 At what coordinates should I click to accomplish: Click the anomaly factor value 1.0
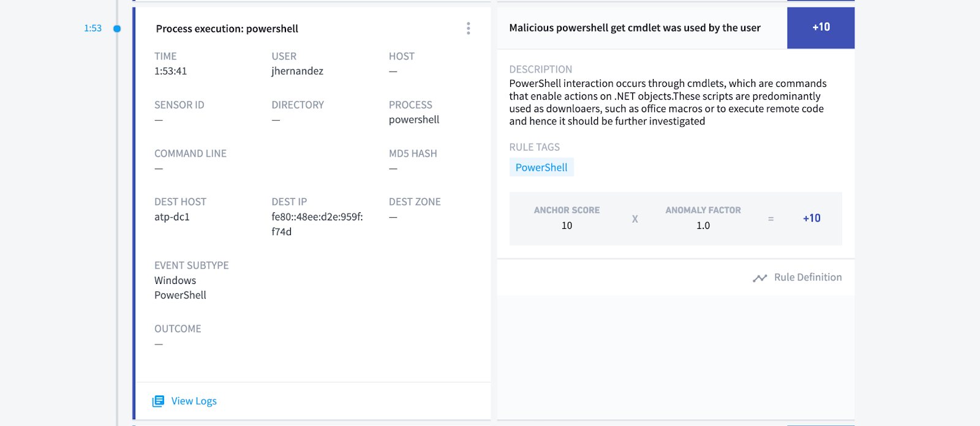[x=703, y=226]
